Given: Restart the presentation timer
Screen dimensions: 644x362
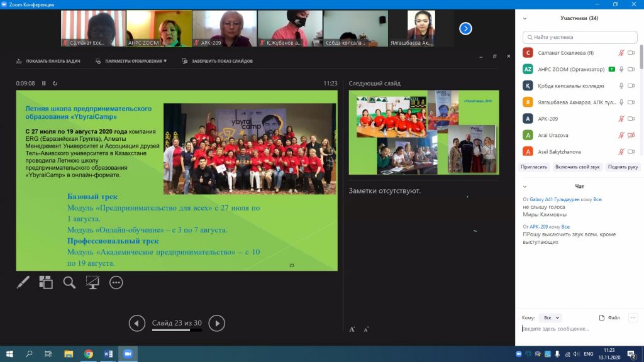Looking at the screenshot, I should [55, 84].
